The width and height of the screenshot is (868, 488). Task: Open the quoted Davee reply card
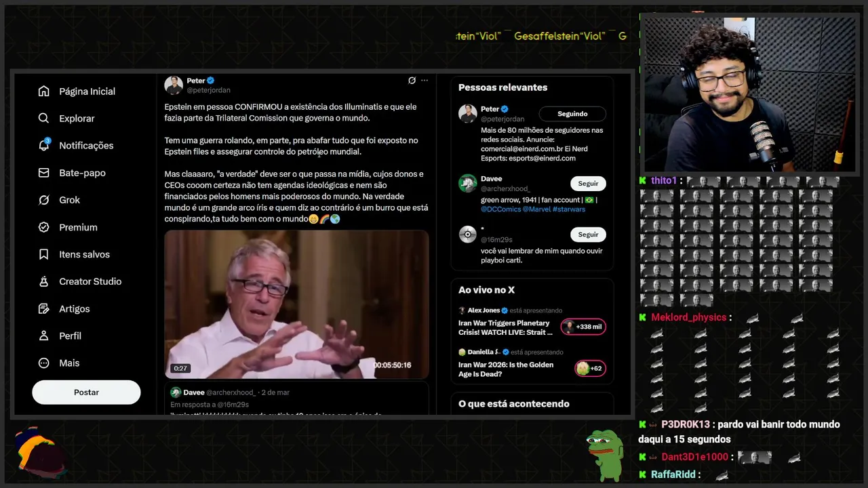296,399
